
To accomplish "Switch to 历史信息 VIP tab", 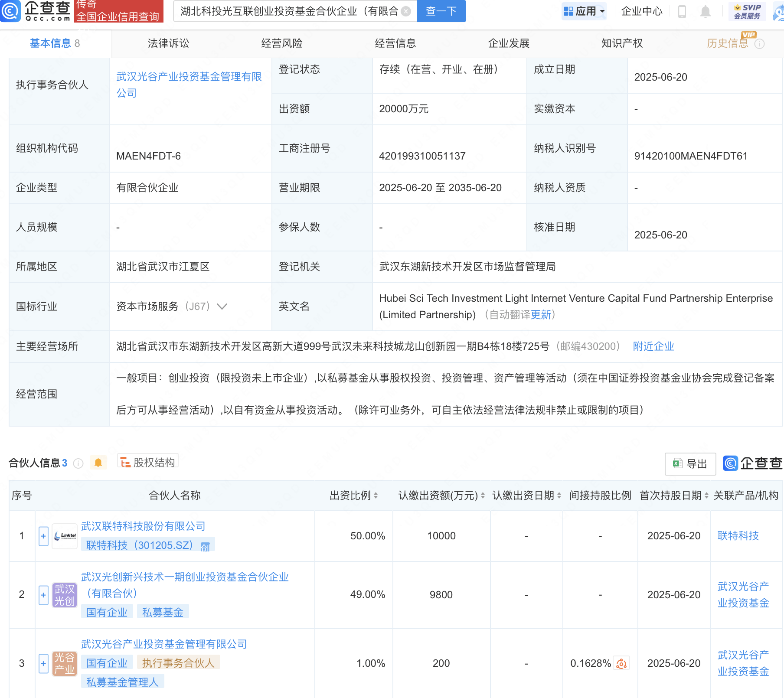I will click(x=728, y=43).
